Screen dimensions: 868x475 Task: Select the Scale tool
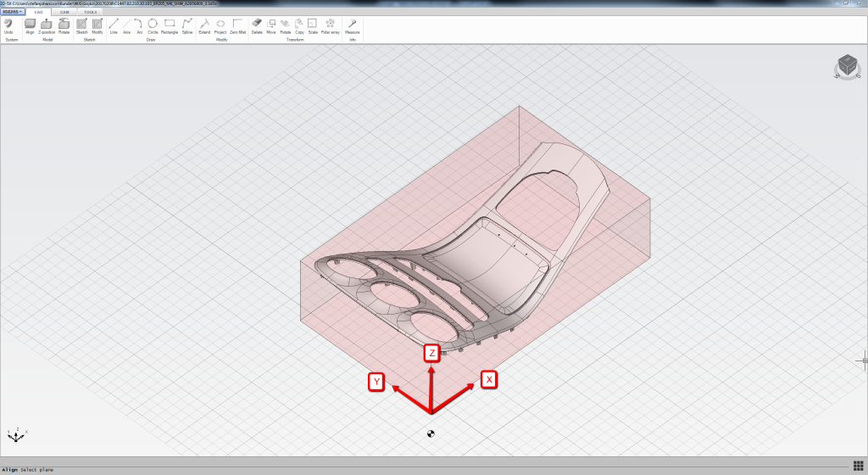pos(313,26)
